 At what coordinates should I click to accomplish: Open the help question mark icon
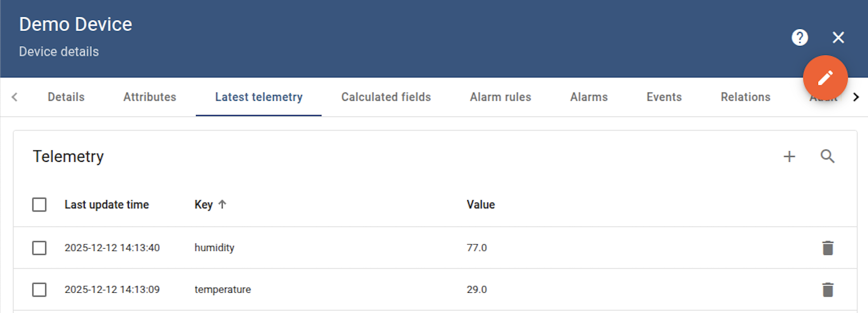799,38
